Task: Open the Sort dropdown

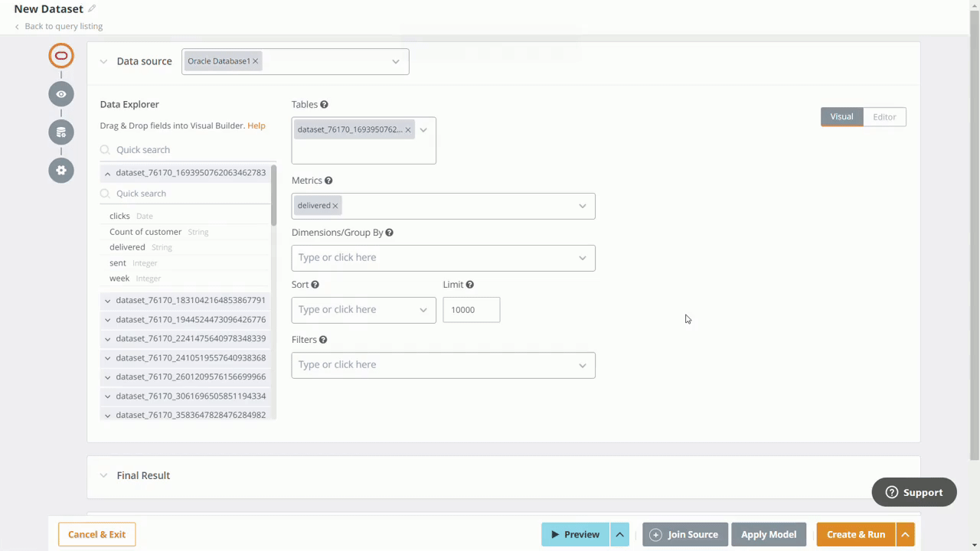Action: pos(363,310)
